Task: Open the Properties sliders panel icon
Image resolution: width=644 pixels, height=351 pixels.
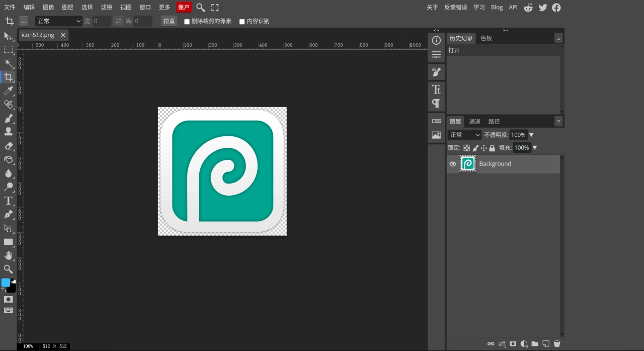Action: pyautogui.click(x=436, y=54)
